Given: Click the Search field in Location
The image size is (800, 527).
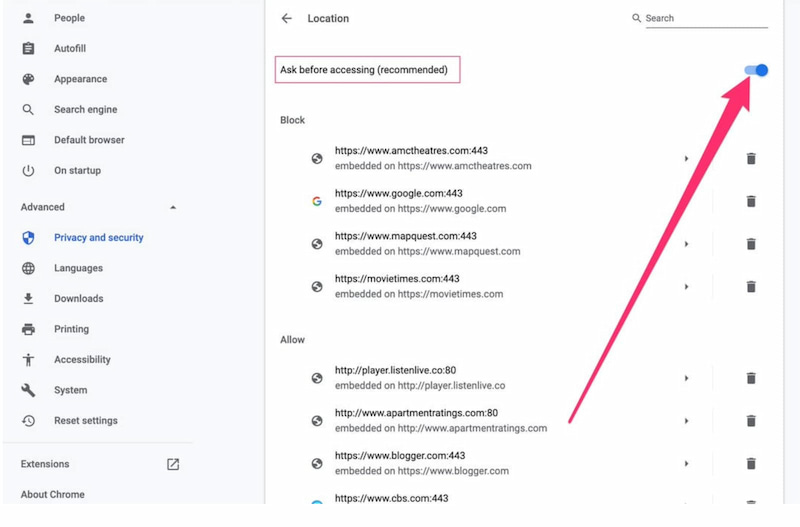Looking at the screenshot, I should point(705,19).
